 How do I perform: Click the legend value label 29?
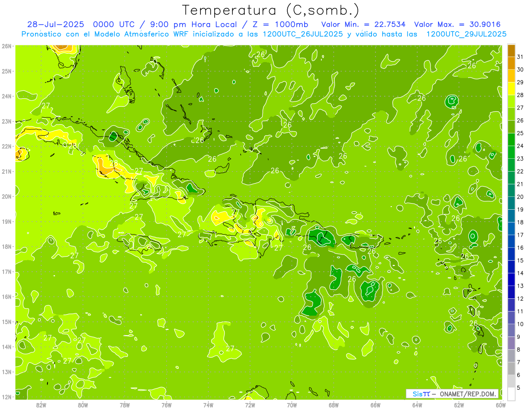coord(520,82)
